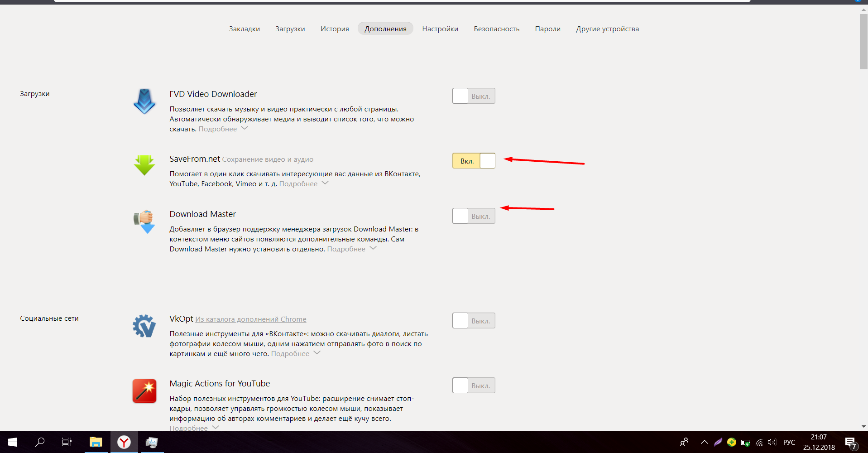Click the VkOpt extension title

181,318
